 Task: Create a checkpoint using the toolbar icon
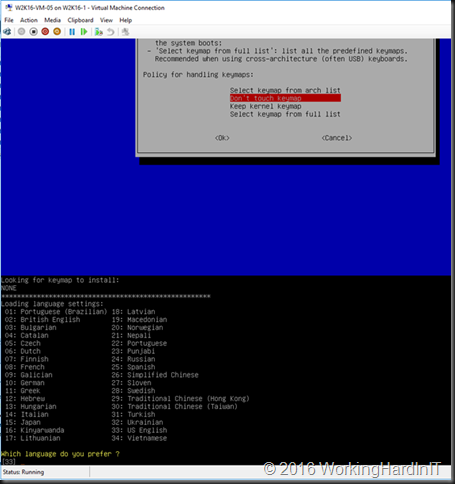[99, 32]
